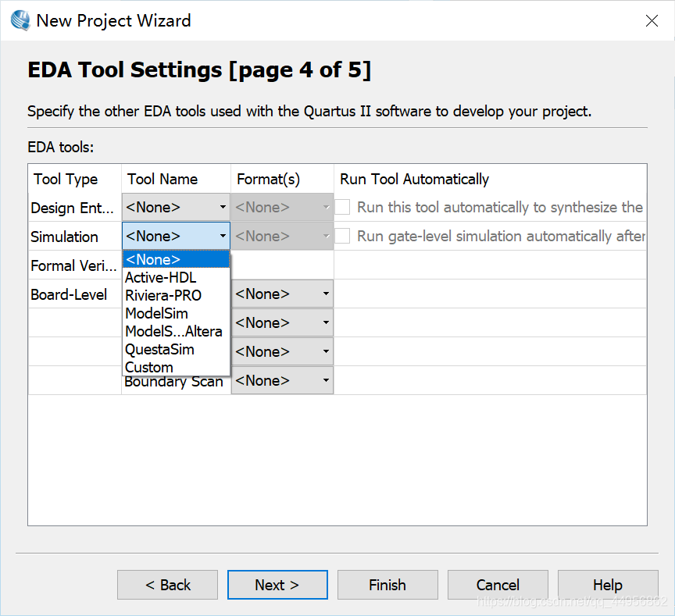
Task: Open Simulation tool name dropdown
Action: pos(176,236)
